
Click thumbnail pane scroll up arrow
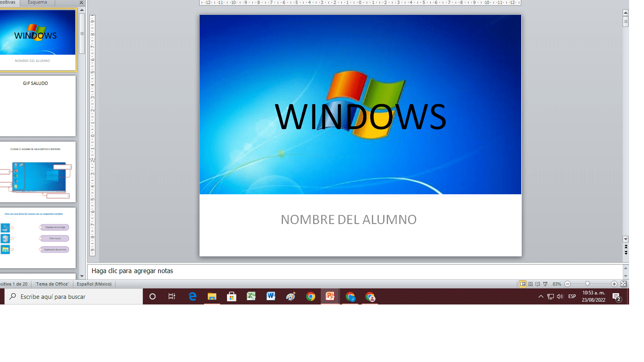coord(82,10)
